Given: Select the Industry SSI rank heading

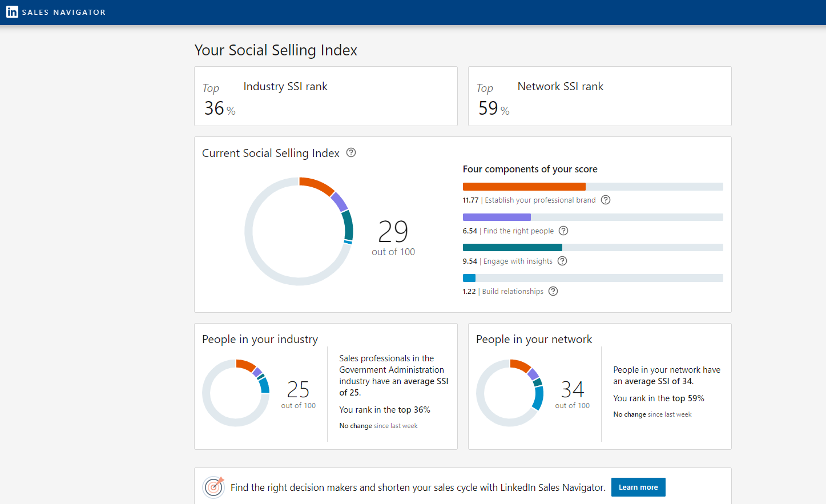Looking at the screenshot, I should point(285,86).
